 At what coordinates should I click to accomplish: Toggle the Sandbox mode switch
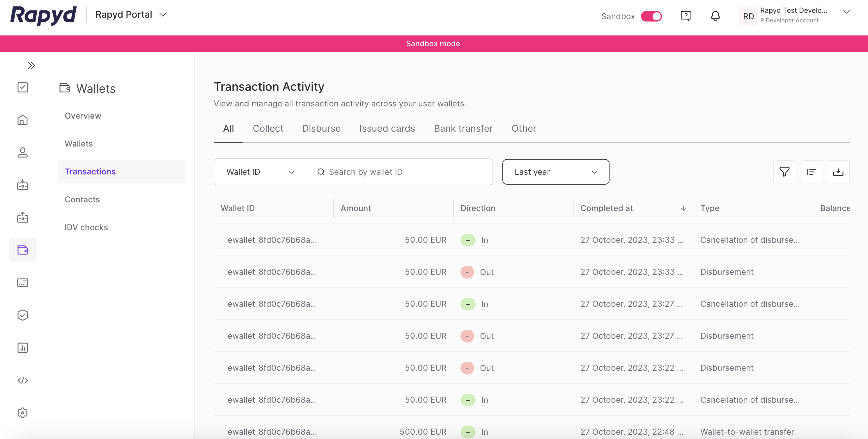651,16
